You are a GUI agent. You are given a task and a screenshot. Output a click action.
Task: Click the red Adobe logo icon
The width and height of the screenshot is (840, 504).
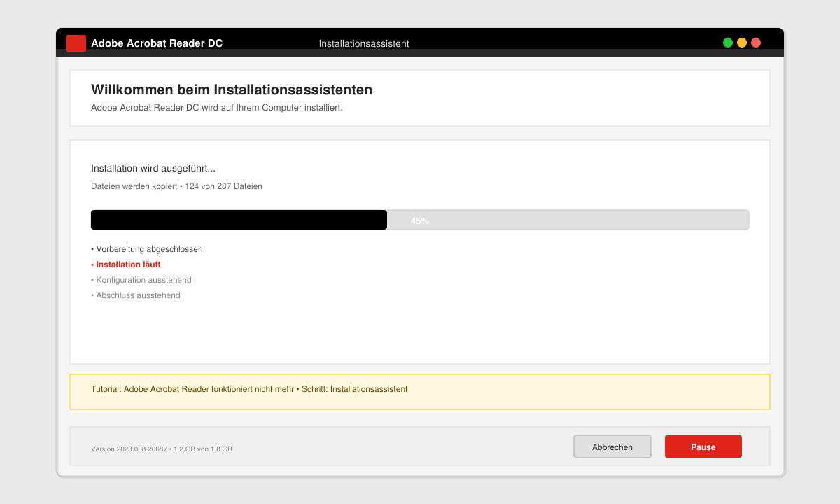click(76, 43)
